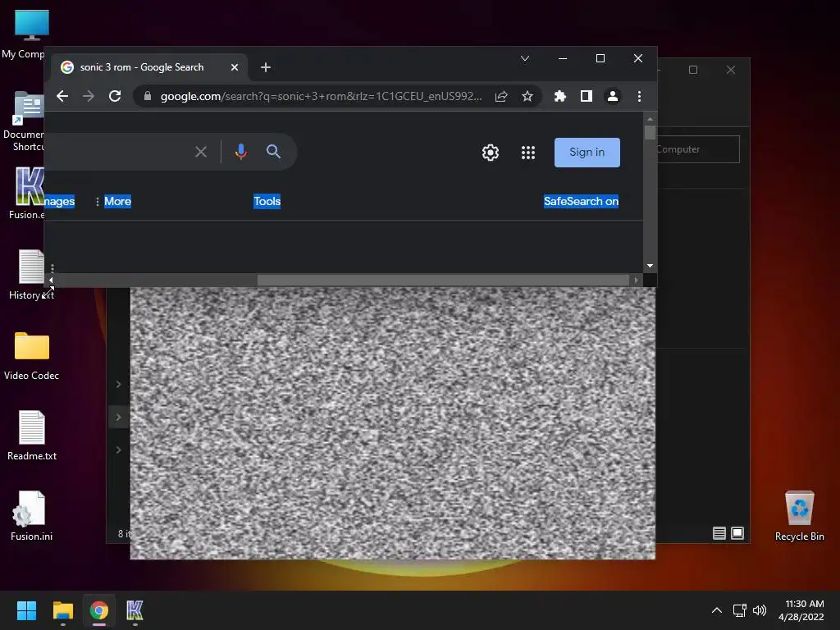Click the horizontal scrollbar in Chrome
This screenshot has height=630, width=840.
point(443,280)
